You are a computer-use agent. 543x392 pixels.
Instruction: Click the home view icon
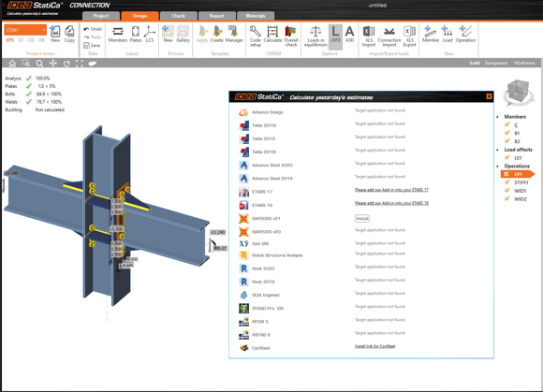(x=12, y=64)
